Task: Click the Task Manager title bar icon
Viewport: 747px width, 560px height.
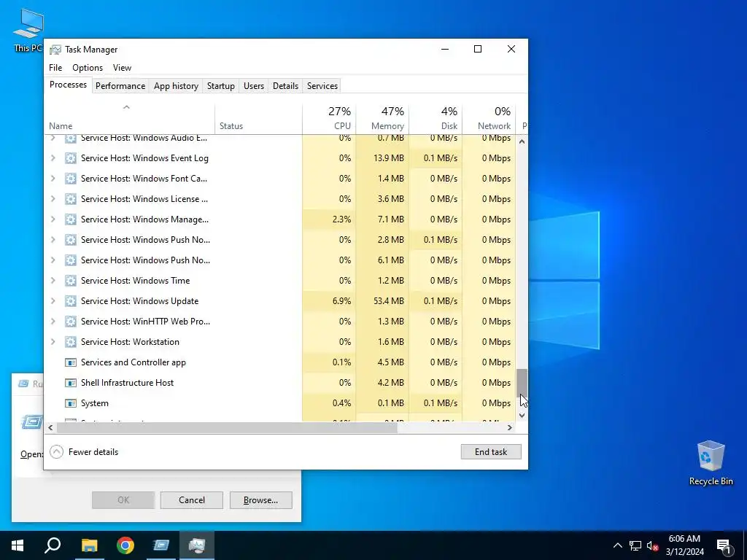Action: coord(55,50)
